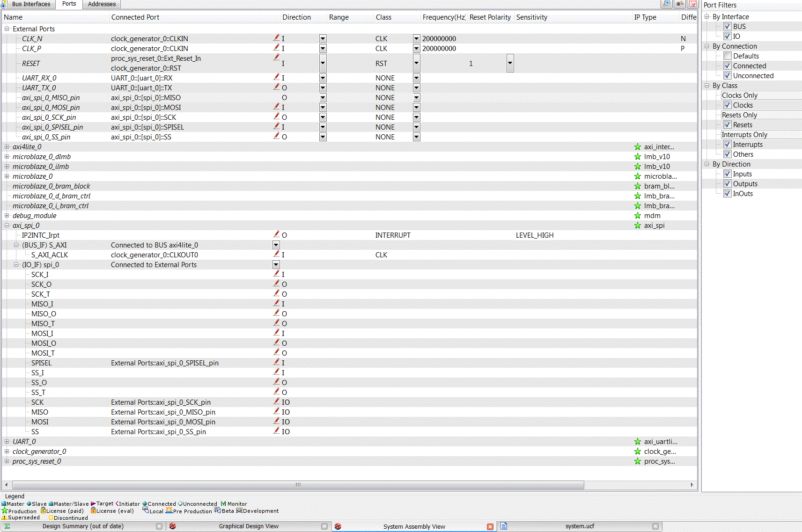The width and height of the screenshot is (802, 532).
Task: Click the Graphical Design View tab icon
Action: pyautogui.click(x=172, y=526)
